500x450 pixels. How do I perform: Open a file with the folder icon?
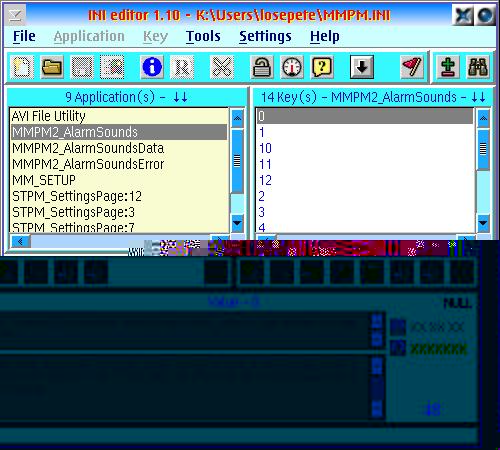[52, 67]
